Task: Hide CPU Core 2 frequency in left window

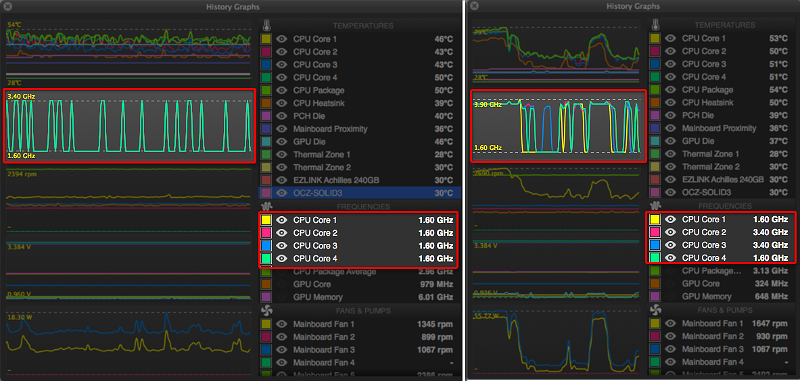Action: pyautogui.click(x=281, y=233)
